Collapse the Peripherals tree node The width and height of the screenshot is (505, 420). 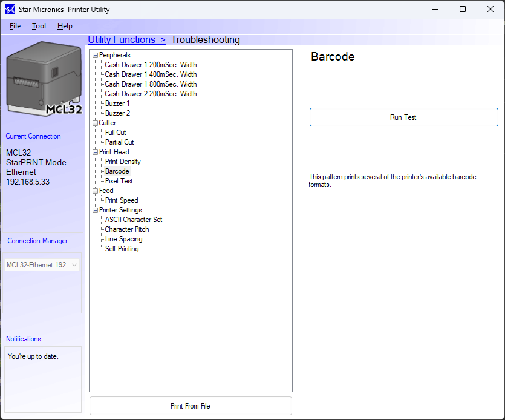(x=95, y=55)
